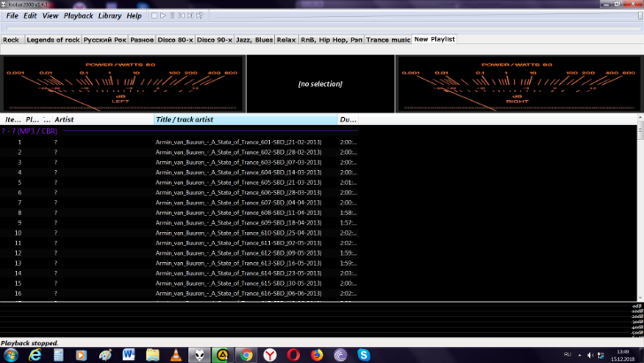Image resolution: width=644 pixels, height=363 pixels.
Task: Sort by the Artist column header
Action: (103, 120)
